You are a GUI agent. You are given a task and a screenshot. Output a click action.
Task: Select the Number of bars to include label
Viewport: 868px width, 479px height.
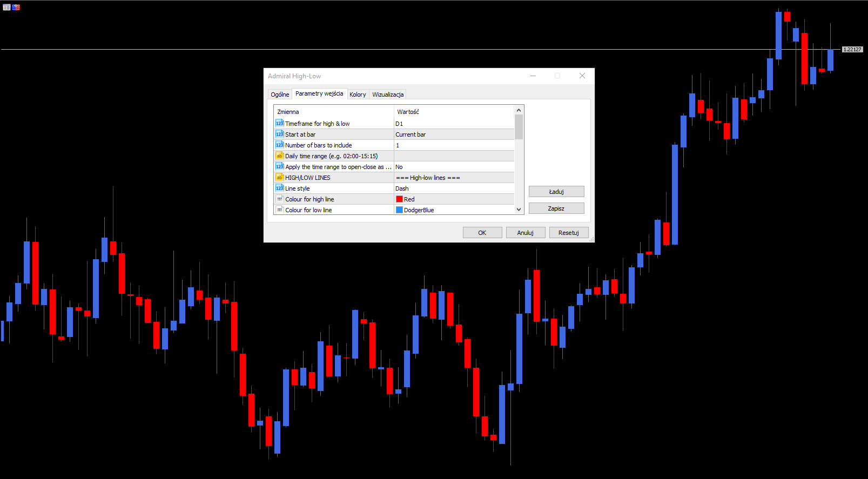318,145
